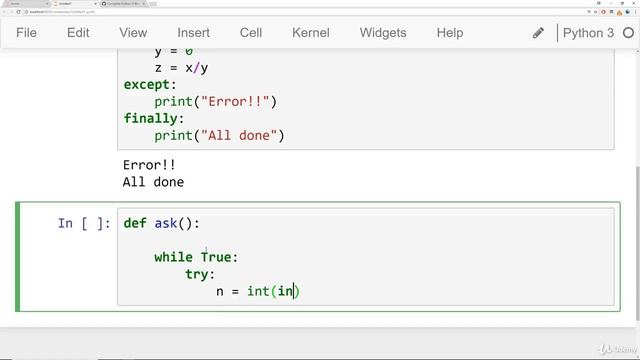Click the 'finally:' keyword line

point(154,118)
